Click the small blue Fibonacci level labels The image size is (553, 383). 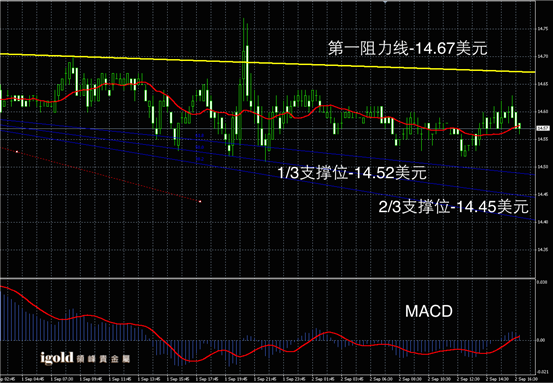(x=200, y=147)
